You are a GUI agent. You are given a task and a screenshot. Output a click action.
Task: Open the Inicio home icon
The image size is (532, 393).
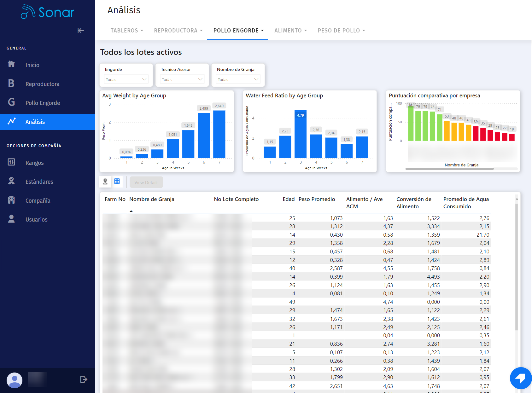(x=11, y=64)
